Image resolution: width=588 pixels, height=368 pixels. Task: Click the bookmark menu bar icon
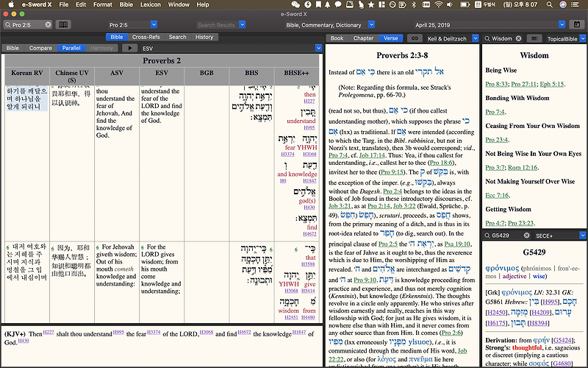pyautogui.click(x=318, y=4)
